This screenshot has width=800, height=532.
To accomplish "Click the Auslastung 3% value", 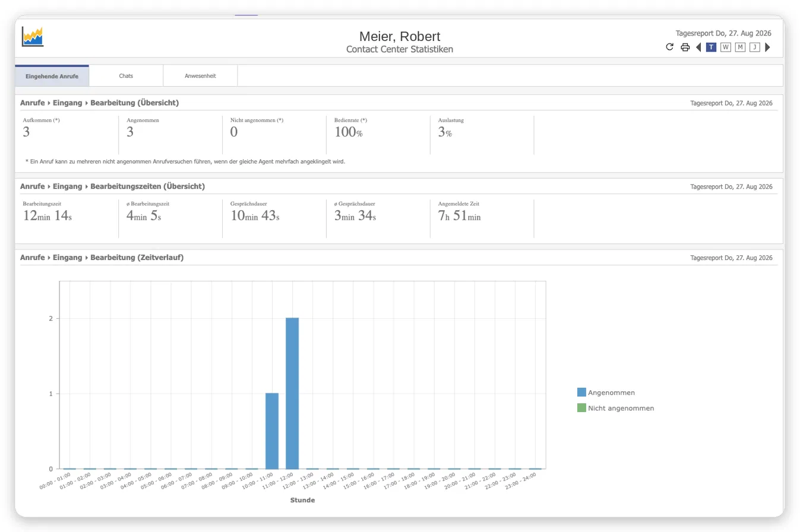I will (x=445, y=132).
